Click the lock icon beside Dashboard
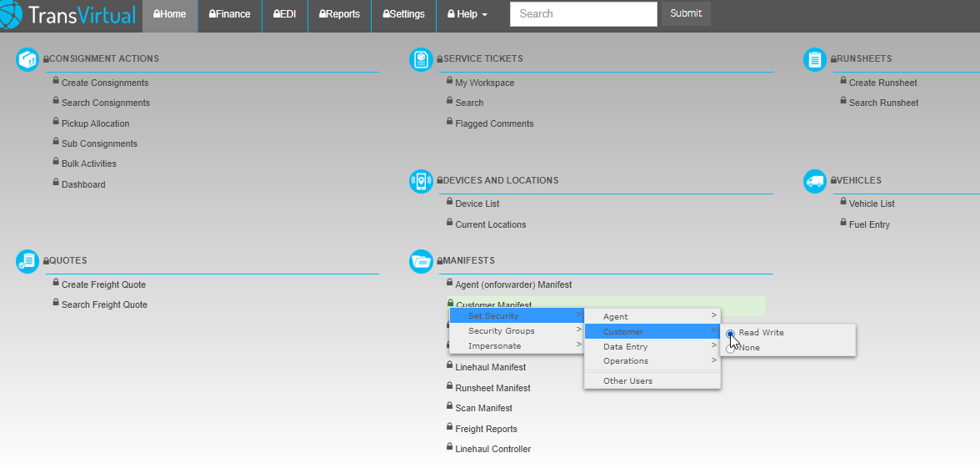The height and width of the screenshot is (468, 980). pos(56,182)
